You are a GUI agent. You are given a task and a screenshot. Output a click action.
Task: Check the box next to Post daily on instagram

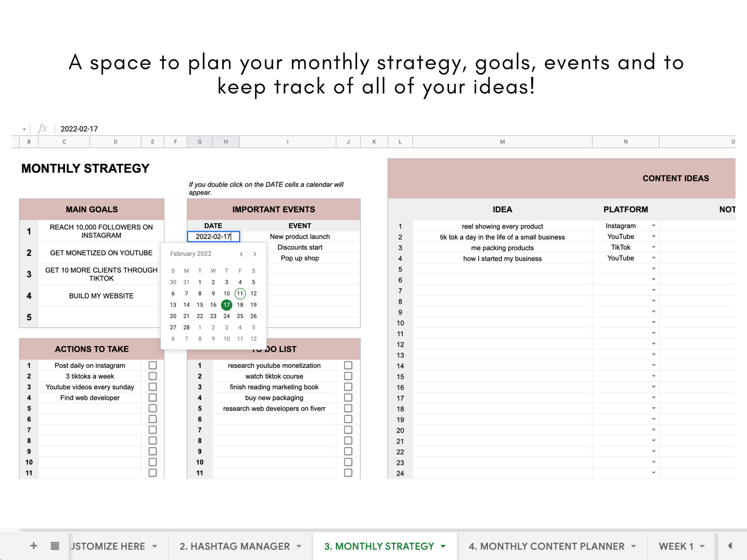[x=153, y=365]
